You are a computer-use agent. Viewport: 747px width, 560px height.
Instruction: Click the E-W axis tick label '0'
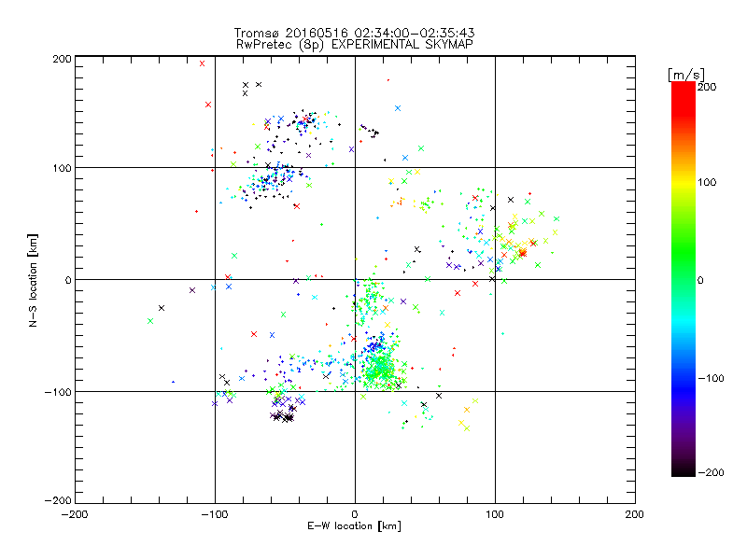tap(355, 514)
